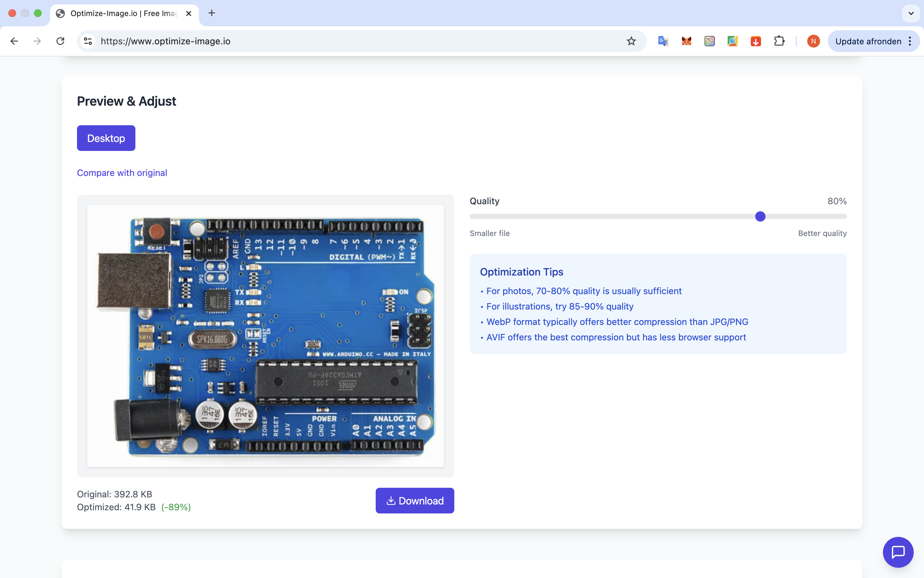Click the Optimized: 41.9 KB text
The width and height of the screenshot is (924, 578).
pos(116,507)
